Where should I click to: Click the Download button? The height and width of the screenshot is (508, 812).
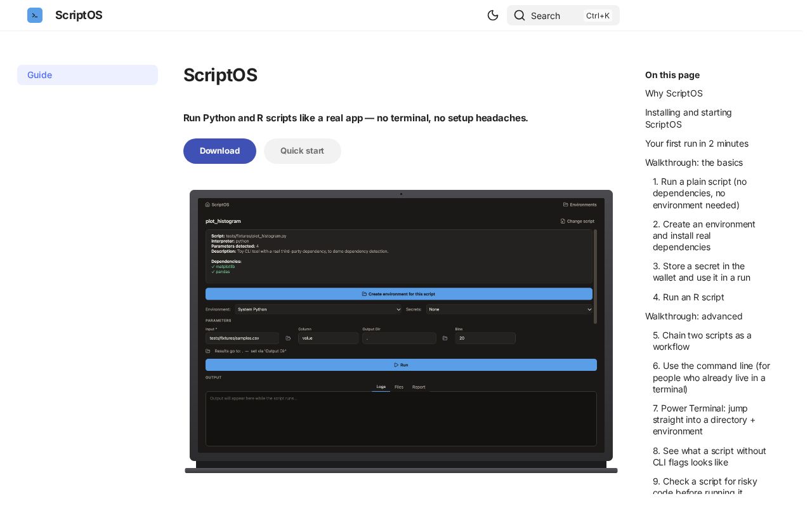219,151
